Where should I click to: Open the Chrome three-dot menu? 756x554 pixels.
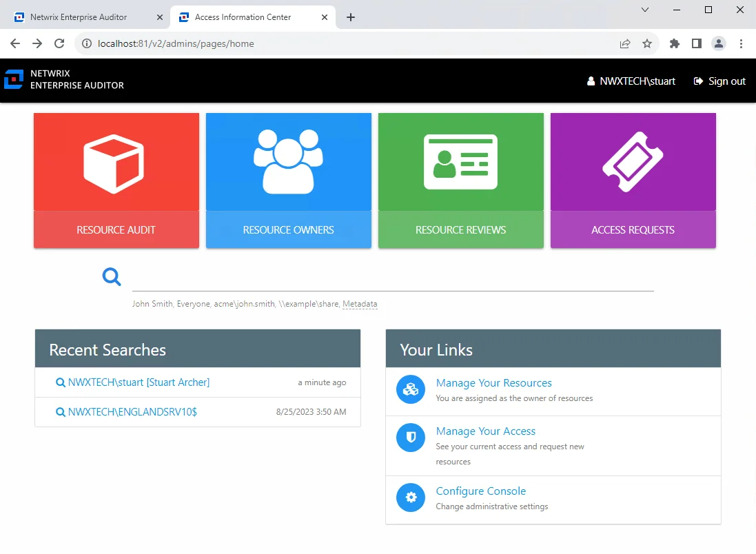[742, 43]
